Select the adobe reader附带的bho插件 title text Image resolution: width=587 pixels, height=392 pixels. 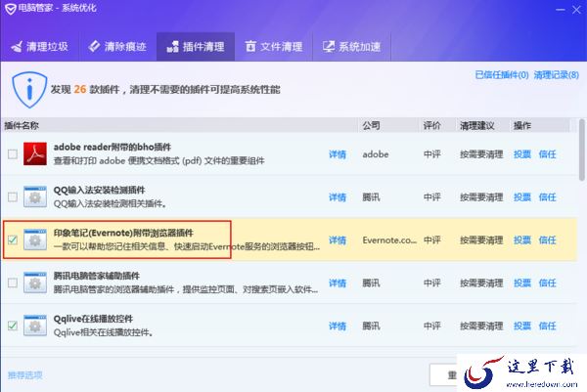(x=113, y=147)
